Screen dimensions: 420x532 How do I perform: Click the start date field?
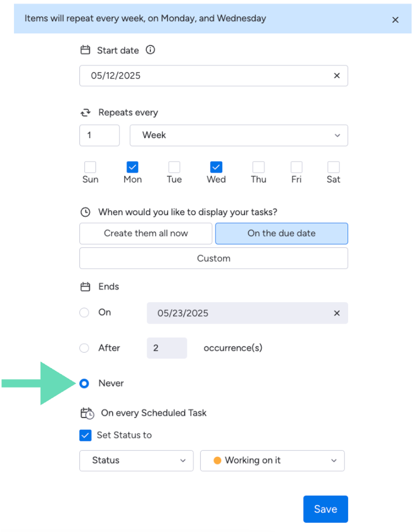pos(214,76)
